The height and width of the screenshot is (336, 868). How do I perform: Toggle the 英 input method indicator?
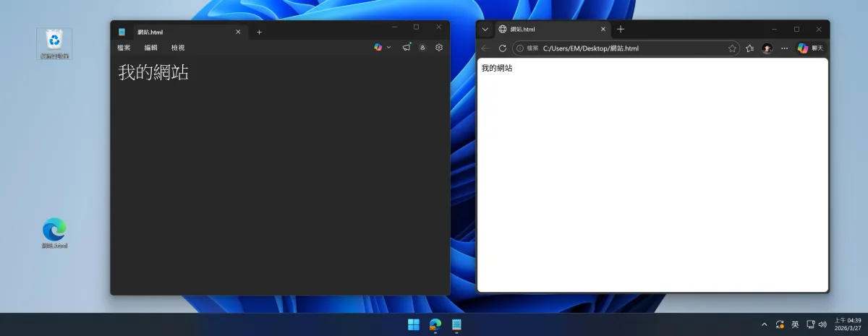click(x=795, y=324)
